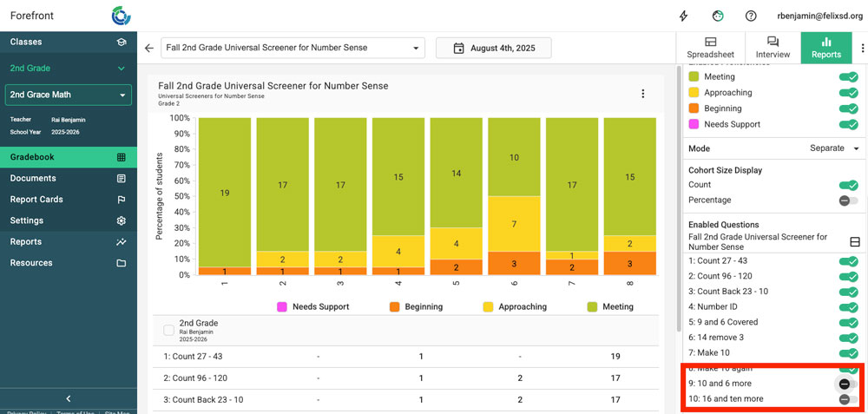The width and height of the screenshot is (868, 414).
Task: Click the Approaching yellow color swatch
Action: 694,93
